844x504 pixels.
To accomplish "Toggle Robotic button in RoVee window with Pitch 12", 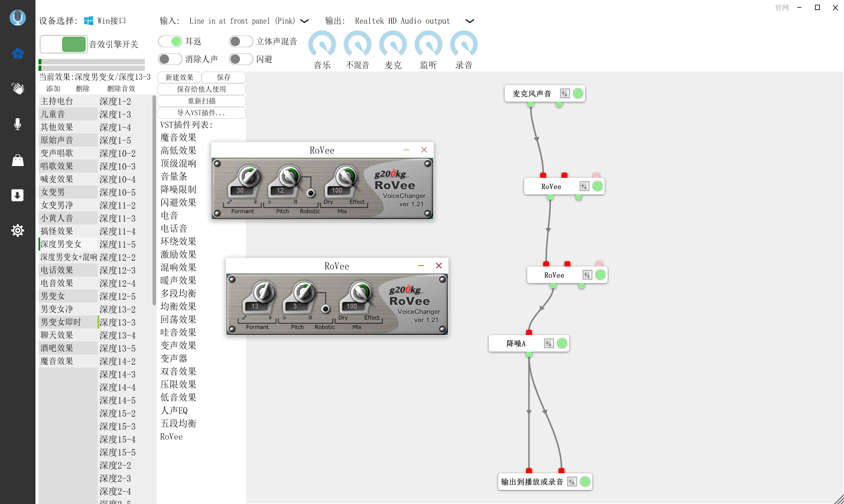I will [x=310, y=193].
